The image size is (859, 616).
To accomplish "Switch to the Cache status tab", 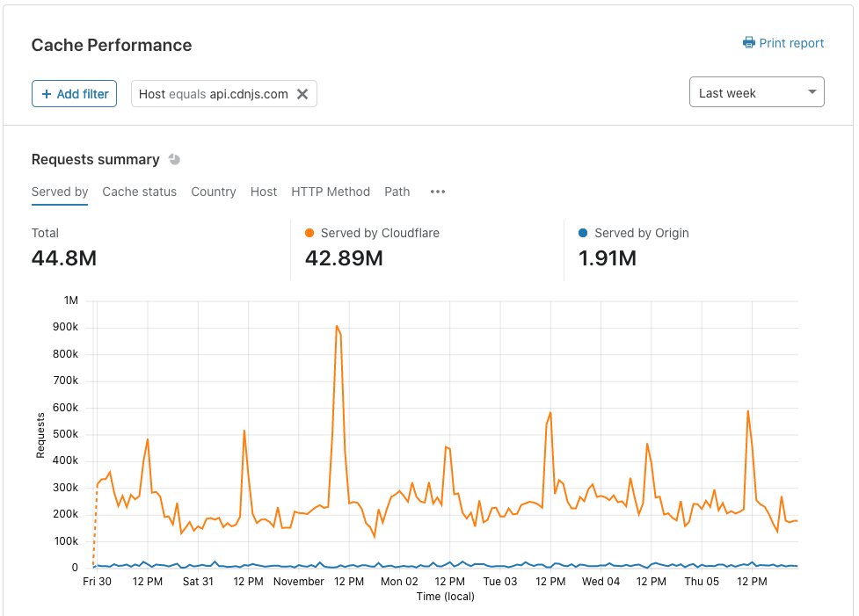I will (139, 192).
